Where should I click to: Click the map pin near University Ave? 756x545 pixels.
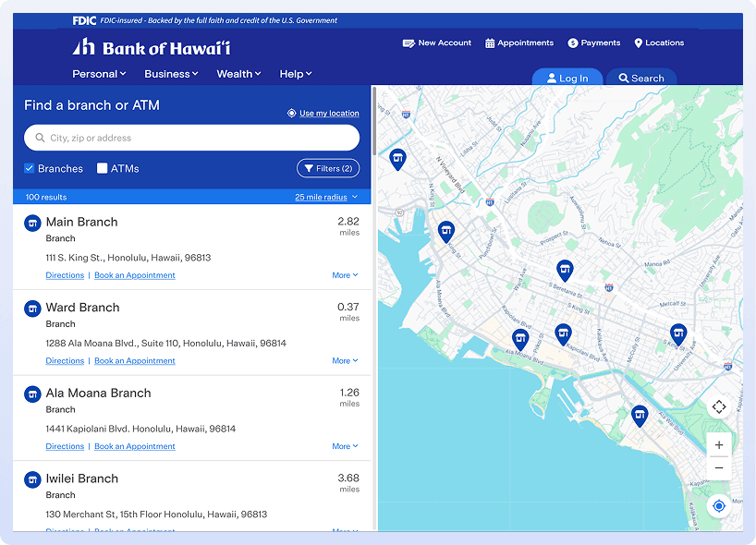(678, 333)
